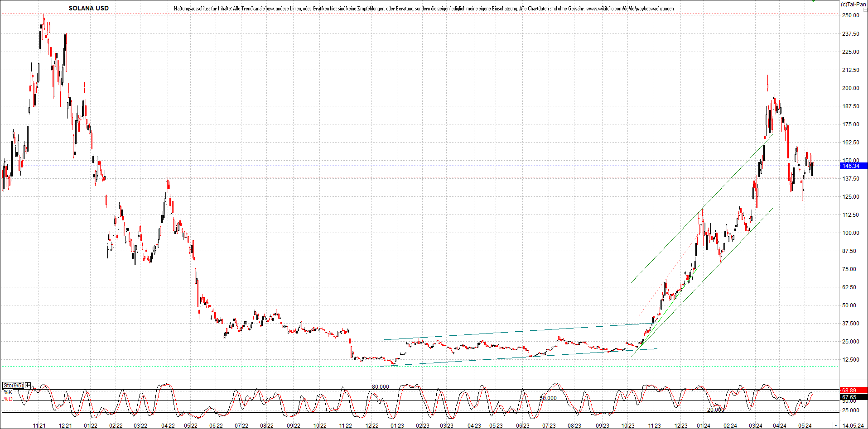Click the 05|24 date axis label

point(805,426)
